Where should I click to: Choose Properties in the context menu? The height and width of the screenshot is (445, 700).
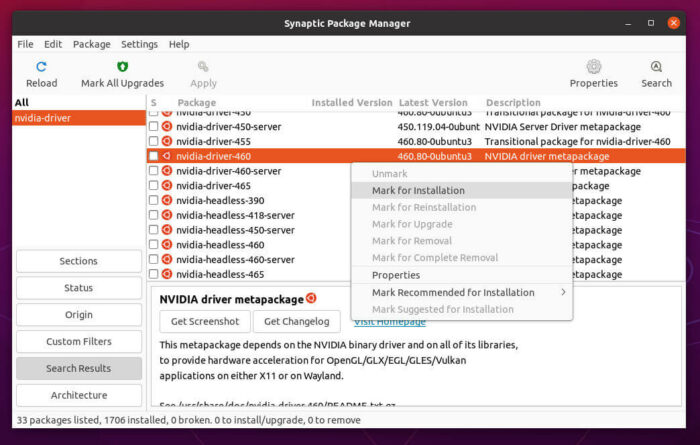(x=462, y=275)
